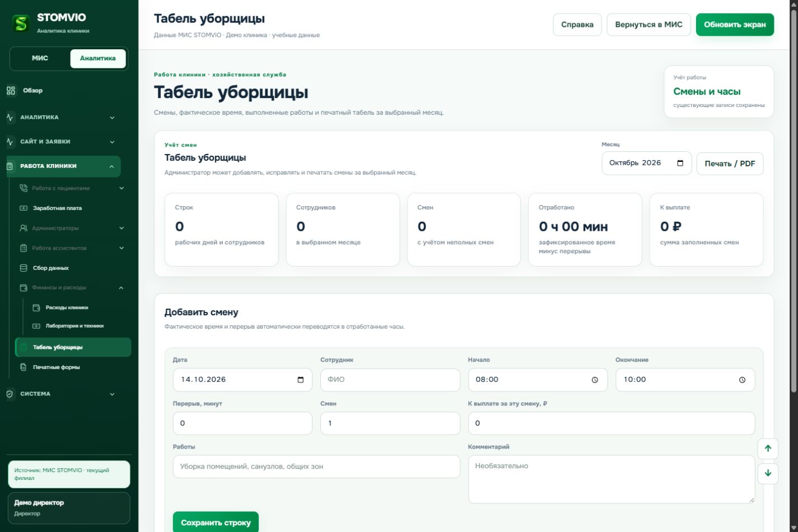Viewport: 798px width, 532px height.
Task: Open the time picker in Окончание field
Action: 742,380
